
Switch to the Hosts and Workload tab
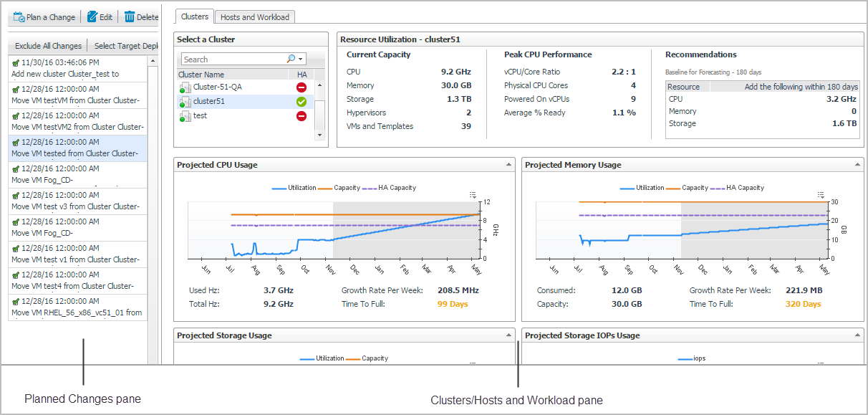point(254,16)
